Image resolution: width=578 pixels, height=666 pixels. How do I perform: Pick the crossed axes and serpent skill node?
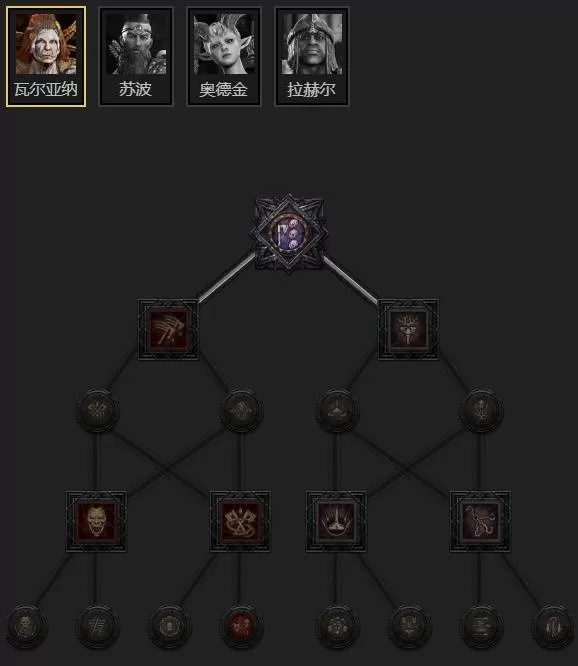240,522
